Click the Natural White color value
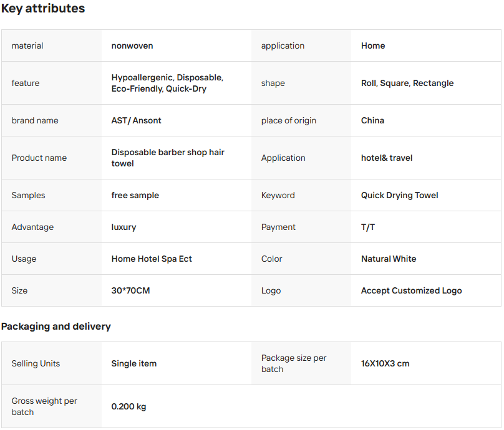Screen dimensions: 504x430 (389, 259)
